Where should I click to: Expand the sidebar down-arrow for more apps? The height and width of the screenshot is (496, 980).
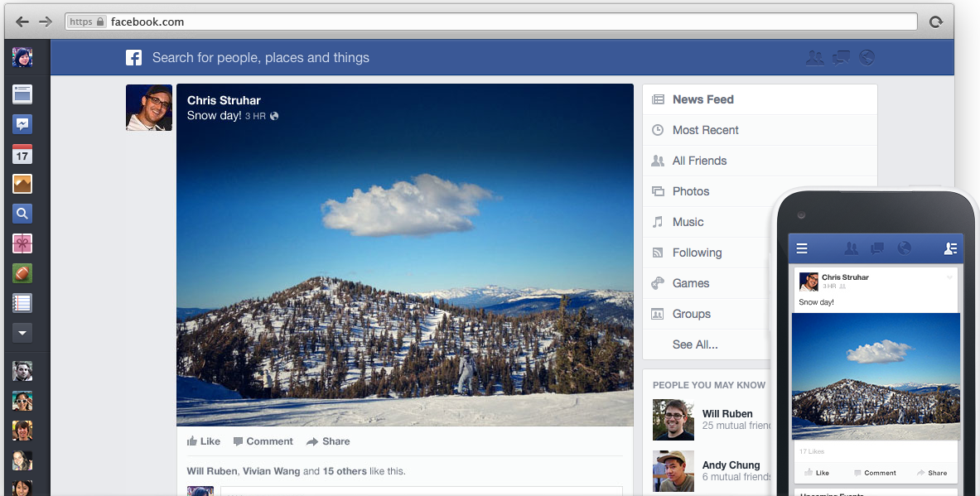(x=22, y=332)
